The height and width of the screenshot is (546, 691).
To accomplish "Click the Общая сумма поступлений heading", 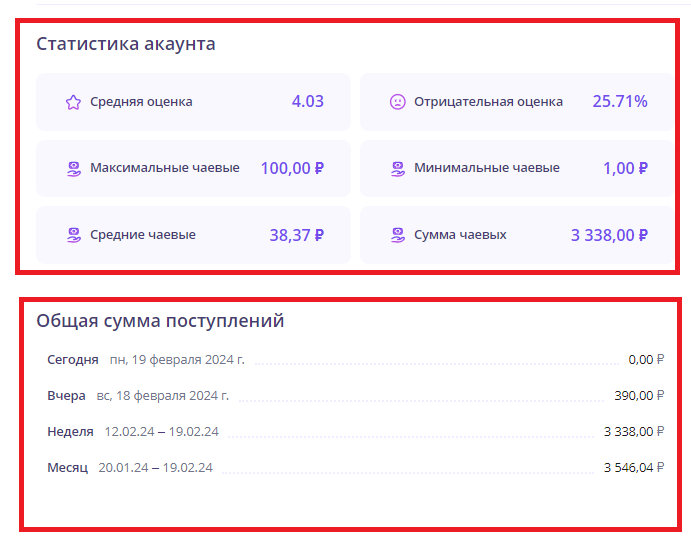I will click(160, 321).
